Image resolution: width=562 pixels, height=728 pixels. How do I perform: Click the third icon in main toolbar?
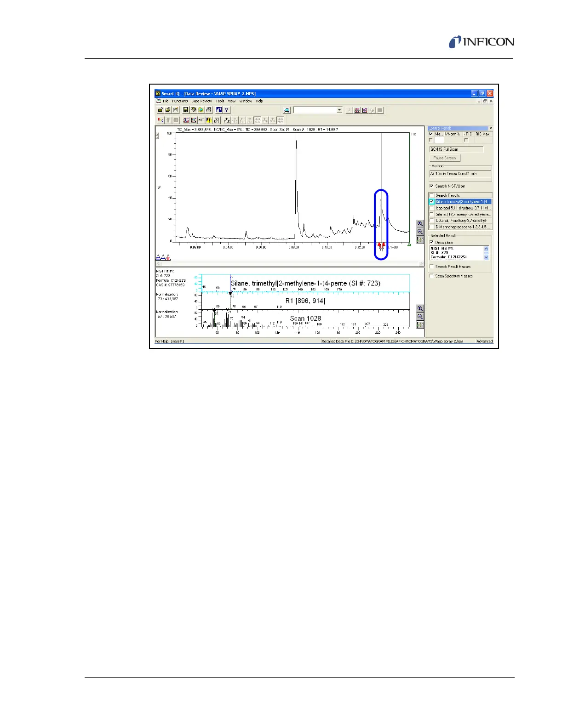176,110
